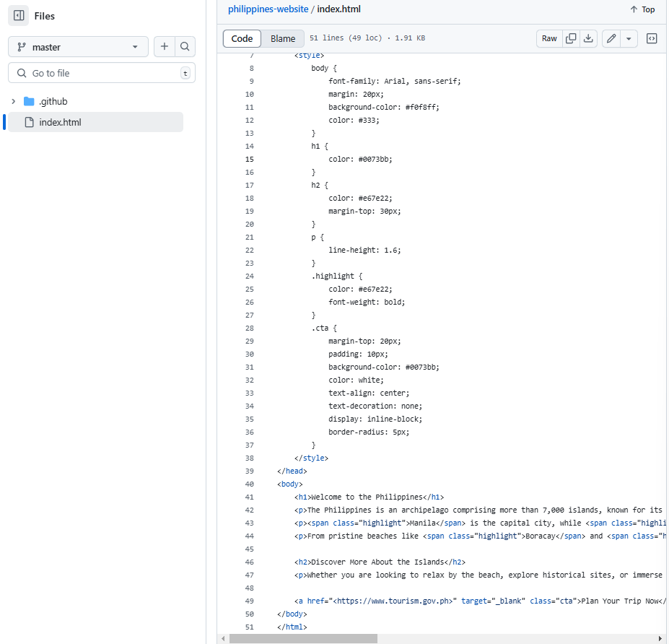Image resolution: width=669 pixels, height=644 pixels.
Task: View the Raw file contents
Action: coord(548,38)
